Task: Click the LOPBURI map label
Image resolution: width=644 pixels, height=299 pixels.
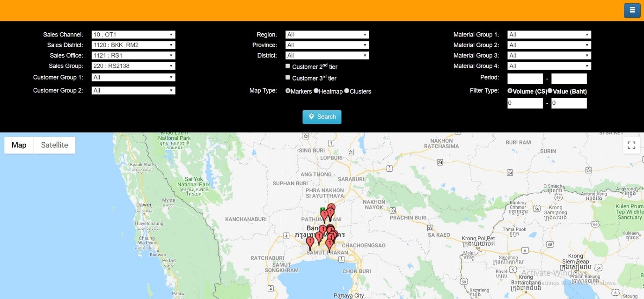Action: pos(331,158)
